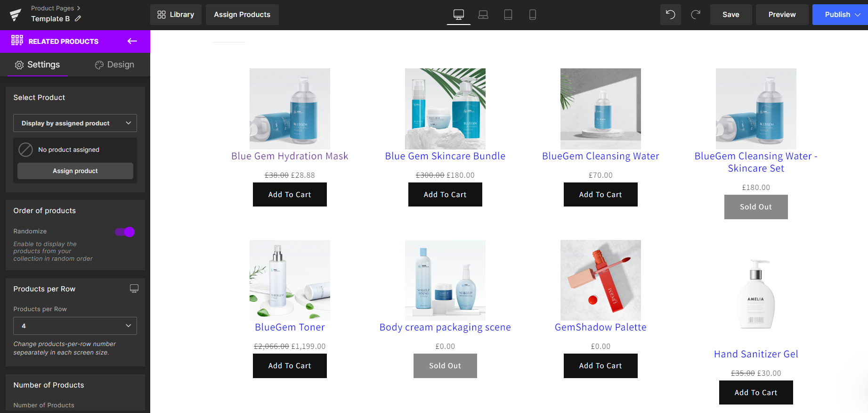Click the Blue Gem Hydration Mask image
Image resolution: width=868 pixels, height=413 pixels.
[x=290, y=109]
